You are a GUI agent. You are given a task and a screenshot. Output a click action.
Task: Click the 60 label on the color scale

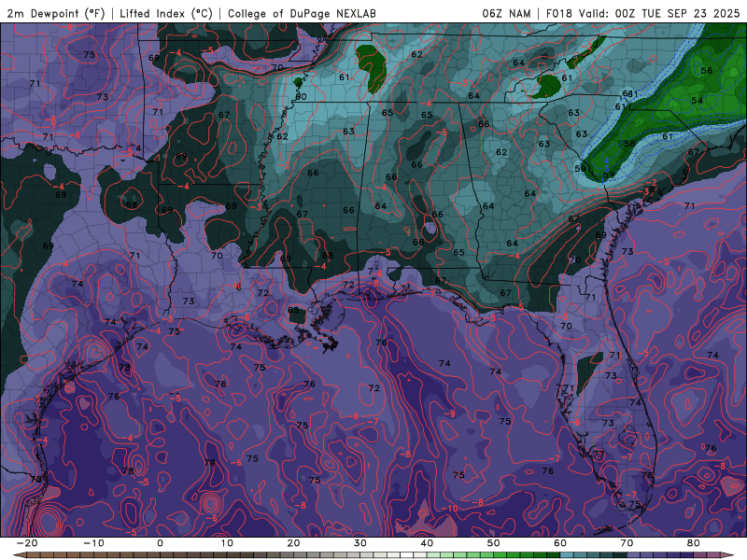560,543
